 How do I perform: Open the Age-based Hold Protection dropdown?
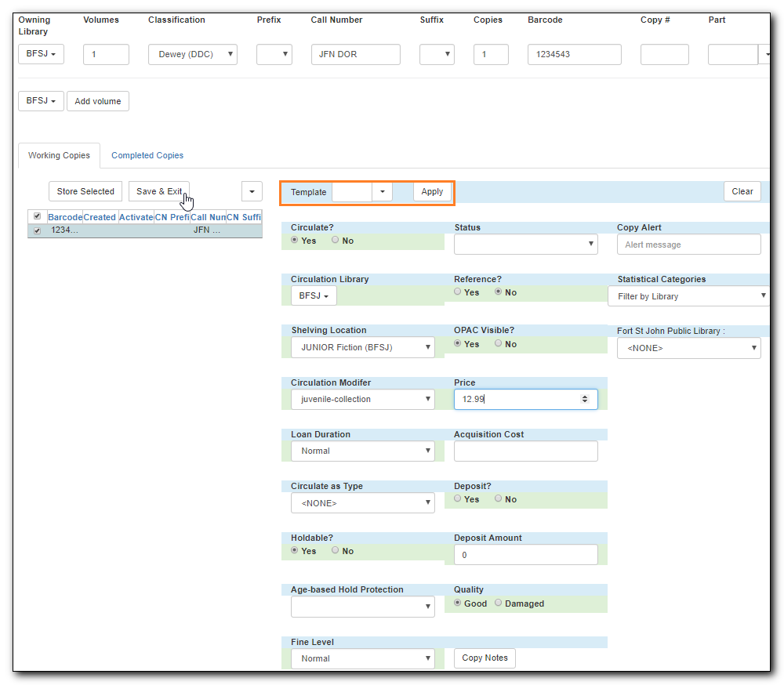[363, 607]
